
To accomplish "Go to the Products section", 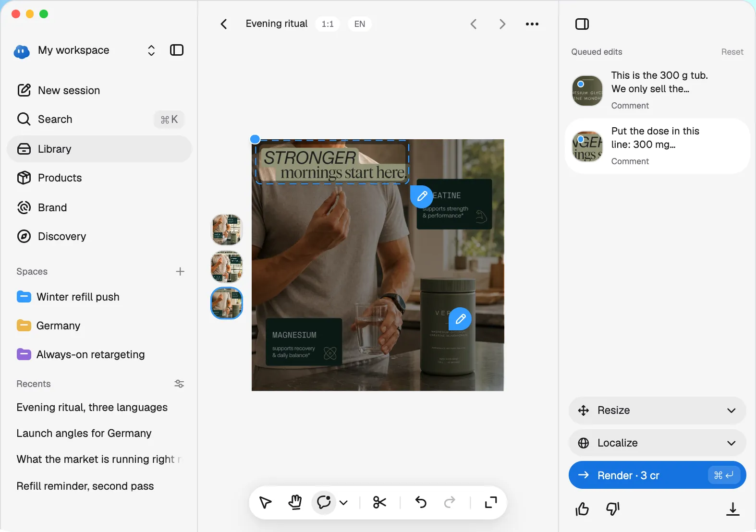I will click(x=99, y=178).
